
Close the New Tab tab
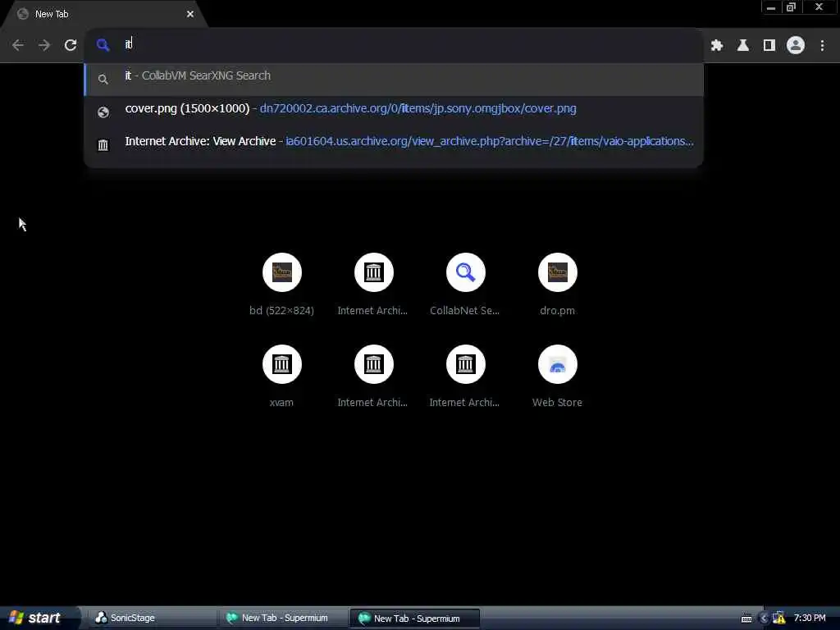[190, 14]
